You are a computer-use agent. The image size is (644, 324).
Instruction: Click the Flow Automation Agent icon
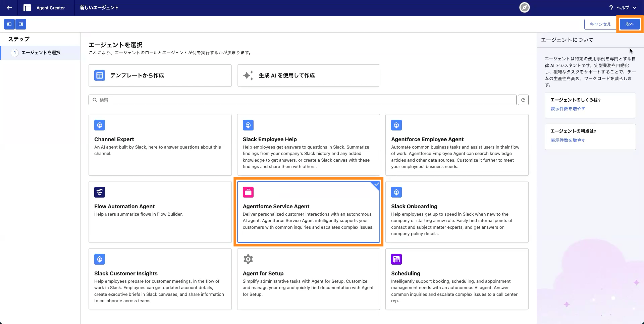point(100,192)
